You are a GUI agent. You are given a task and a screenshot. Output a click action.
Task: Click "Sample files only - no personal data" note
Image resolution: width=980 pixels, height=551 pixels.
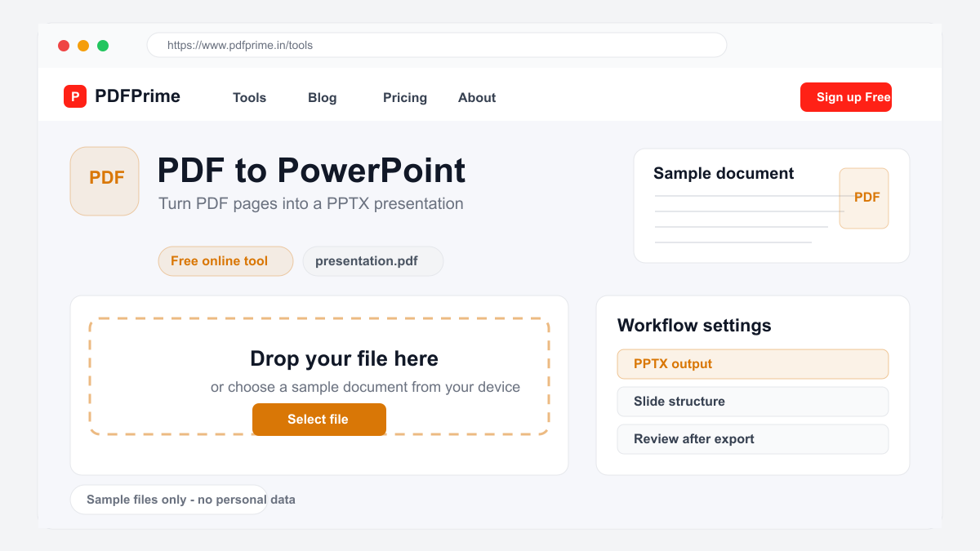tap(191, 500)
